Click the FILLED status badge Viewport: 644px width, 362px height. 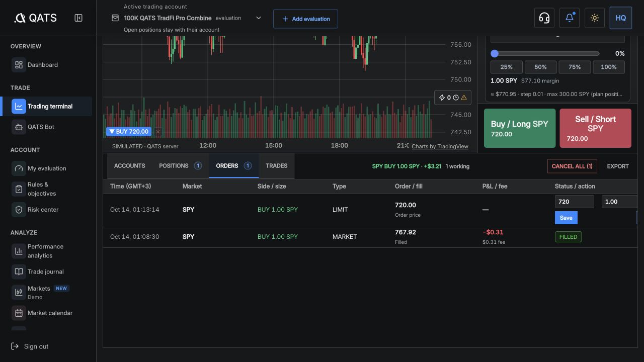[x=568, y=237]
